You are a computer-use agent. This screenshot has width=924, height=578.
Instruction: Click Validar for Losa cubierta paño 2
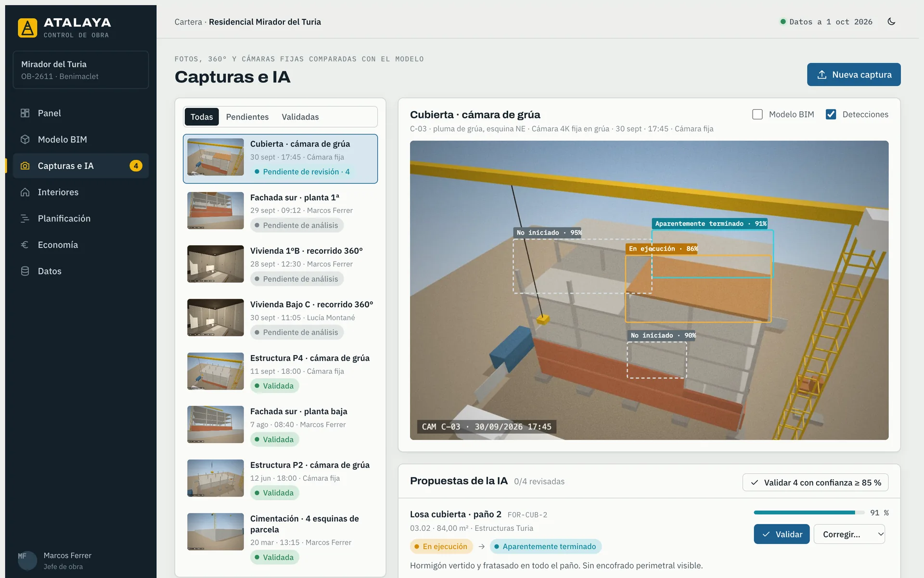(782, 534)
